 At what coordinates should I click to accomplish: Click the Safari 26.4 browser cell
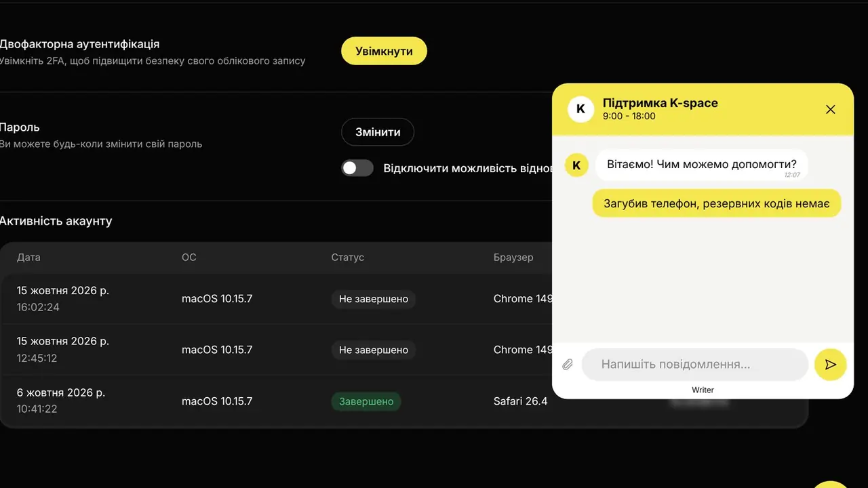(x=520, y=401)
